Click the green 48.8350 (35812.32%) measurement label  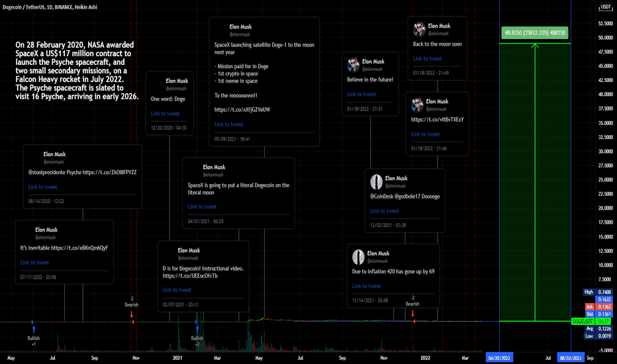pyautogui.click(x=535, y=32)
